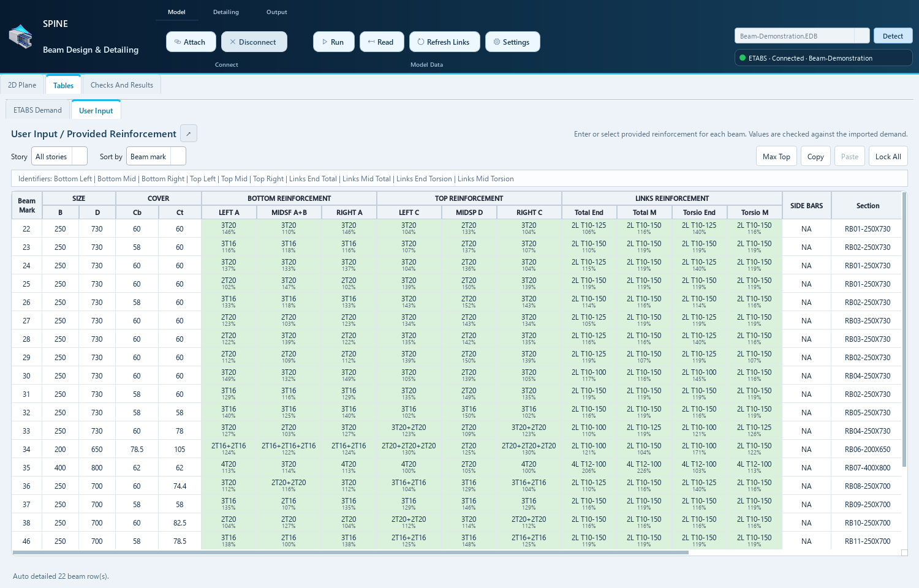
Task: Click the Attach button
Action: click(191, 42)
